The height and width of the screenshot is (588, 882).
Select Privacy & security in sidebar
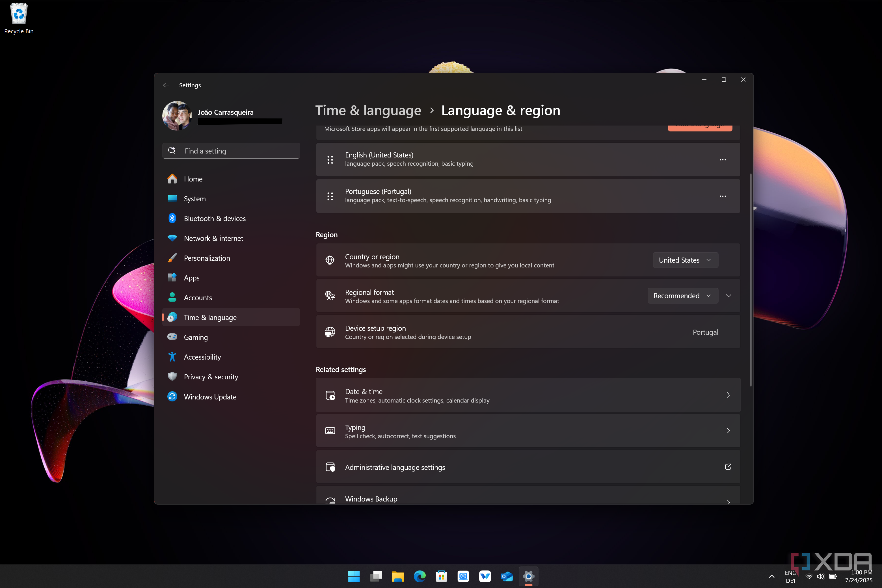211,377
